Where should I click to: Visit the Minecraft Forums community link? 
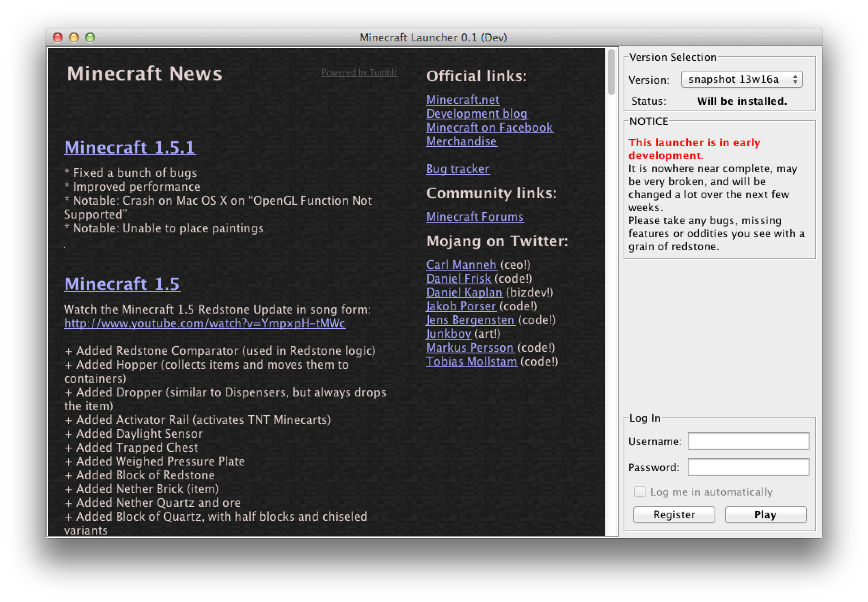coord(475,217)
